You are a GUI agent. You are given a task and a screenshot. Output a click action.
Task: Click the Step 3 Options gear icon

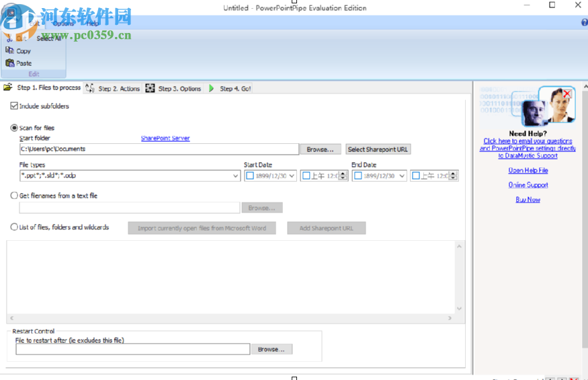click(x=150, y=88)
